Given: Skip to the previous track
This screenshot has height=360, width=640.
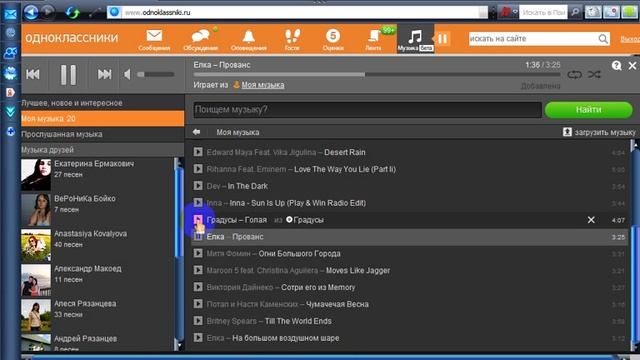Looking at the screenshot, I should (x=33, y=74).
